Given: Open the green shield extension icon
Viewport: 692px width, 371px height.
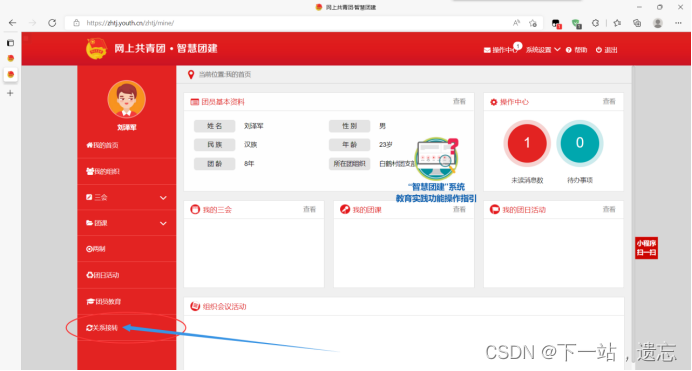Looking at the screenshot, I should click(576, 23).
